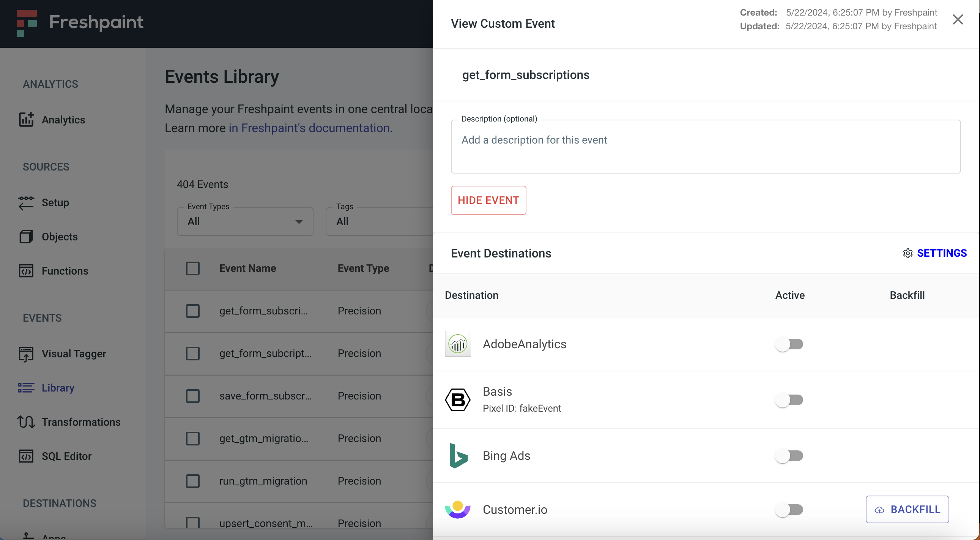Turn on the Bing Ads toggle
980x540 pixels.
[x=789, y=456]
